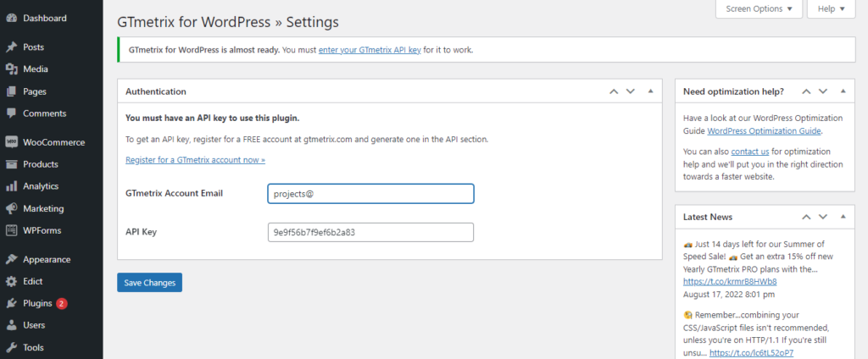Click the Appearance paintbrush icon

click(x=11, y=259)
